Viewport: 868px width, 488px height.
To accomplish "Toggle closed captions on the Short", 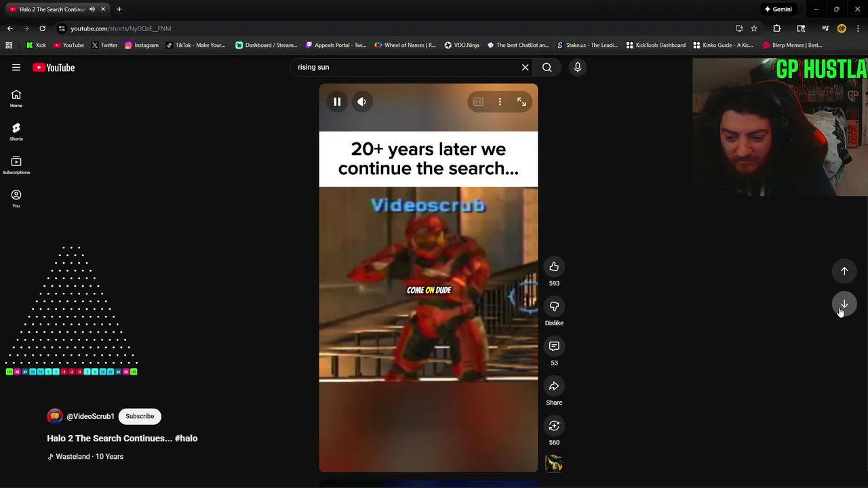I will [478, 102].
